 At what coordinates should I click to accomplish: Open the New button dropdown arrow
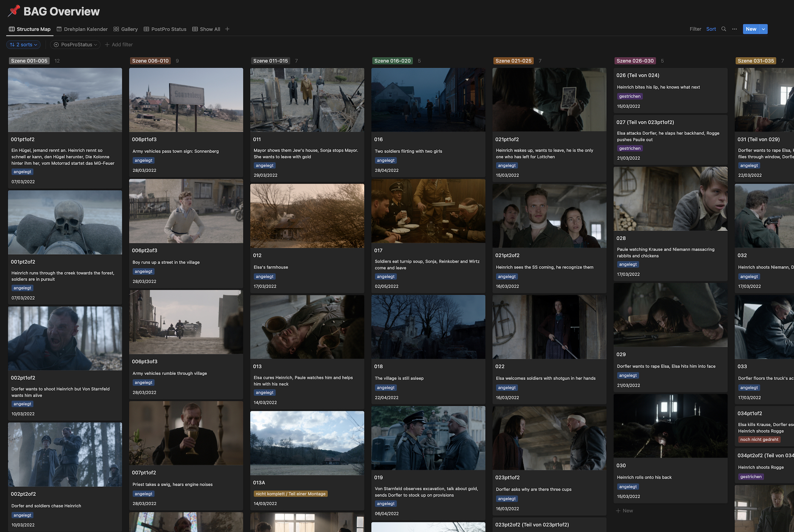coord(763,29)
